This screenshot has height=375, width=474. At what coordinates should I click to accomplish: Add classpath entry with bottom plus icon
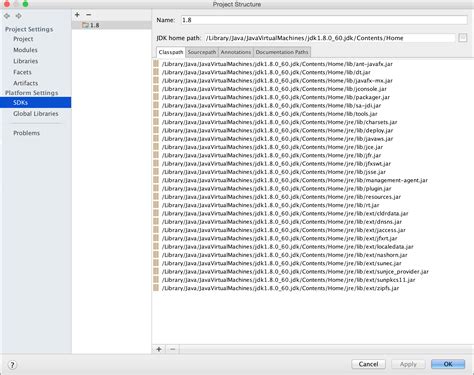tap(159, 349)
